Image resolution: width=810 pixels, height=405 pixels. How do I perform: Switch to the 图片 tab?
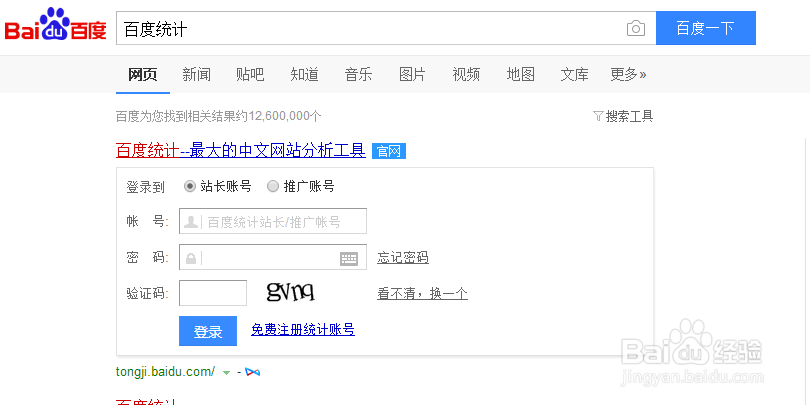[x=412, y=74]
